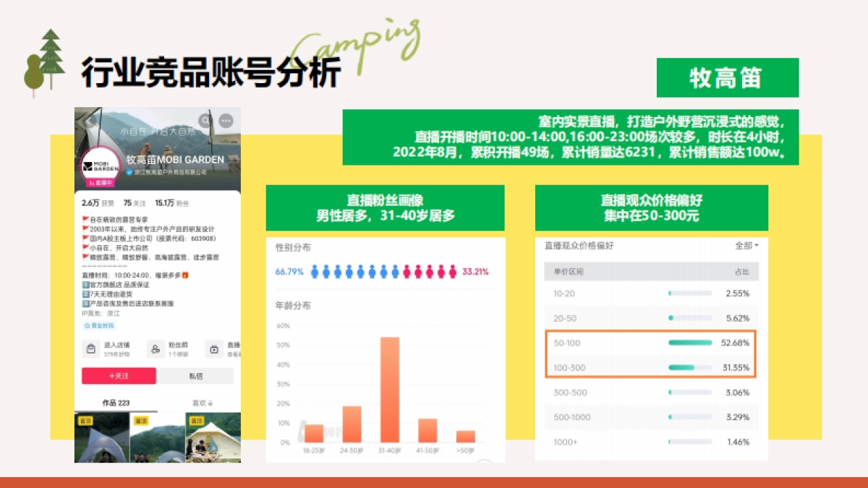The width and height of the screenshot is (868, 488).
Task: Collapse the 喜欢 tab chevron
Action: pyautogui.click(x=210, y=403)
